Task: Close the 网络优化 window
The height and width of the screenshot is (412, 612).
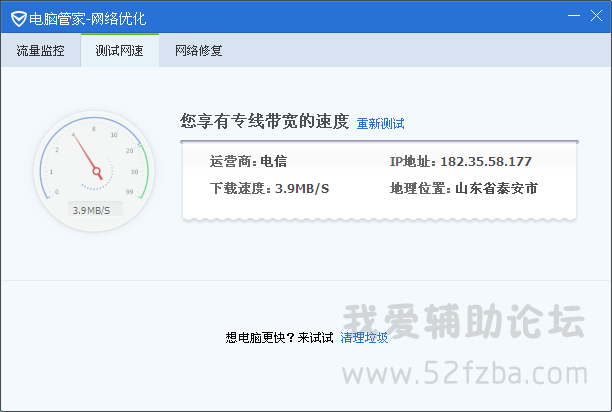Action: click(x=596, y=16)
